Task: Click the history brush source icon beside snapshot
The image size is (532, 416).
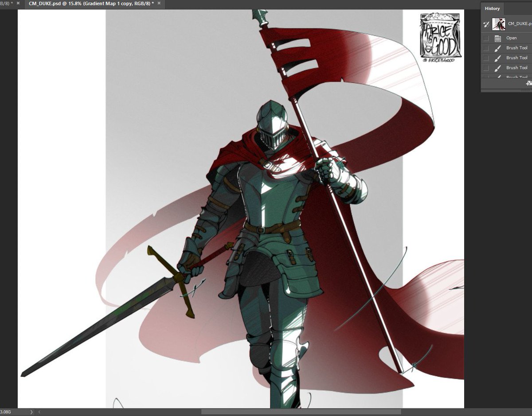Action: click(486, 23)
